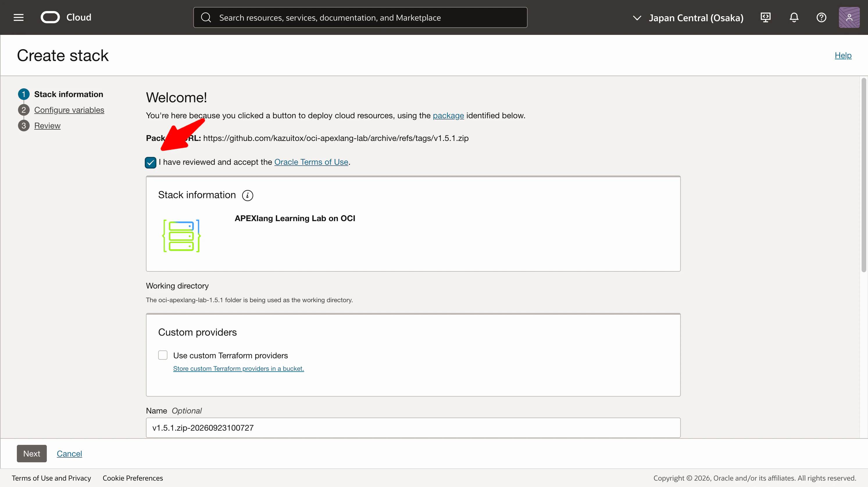868x487 pixels.
Task: Uncheck the Oracle Terms of Use checkbox
Action: pos(151,163)
